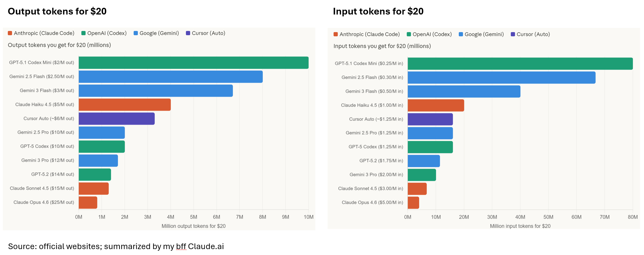The height and width of the screenshot is (255, 644).
Task: Click the GPT-5.1 Codex Mini bar in output chart
Action: tap(193, 63)
